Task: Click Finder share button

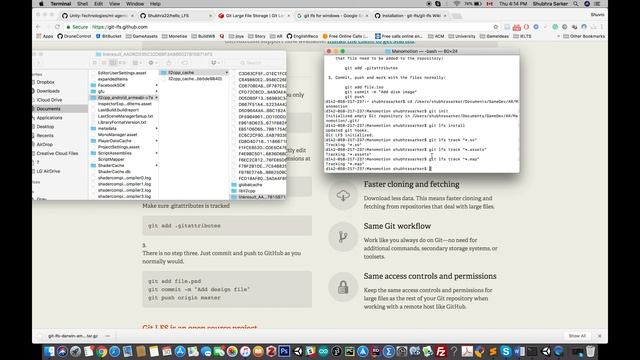Action: pyautogui.click(x=169, y=63)
